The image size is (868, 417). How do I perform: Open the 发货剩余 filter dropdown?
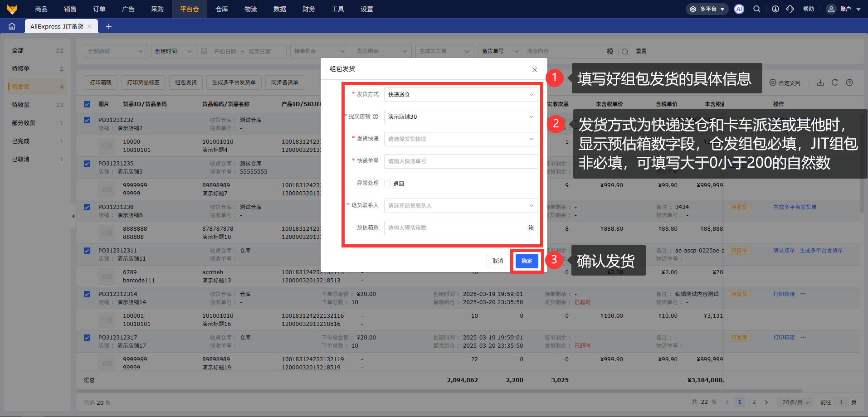click(382, 51)
